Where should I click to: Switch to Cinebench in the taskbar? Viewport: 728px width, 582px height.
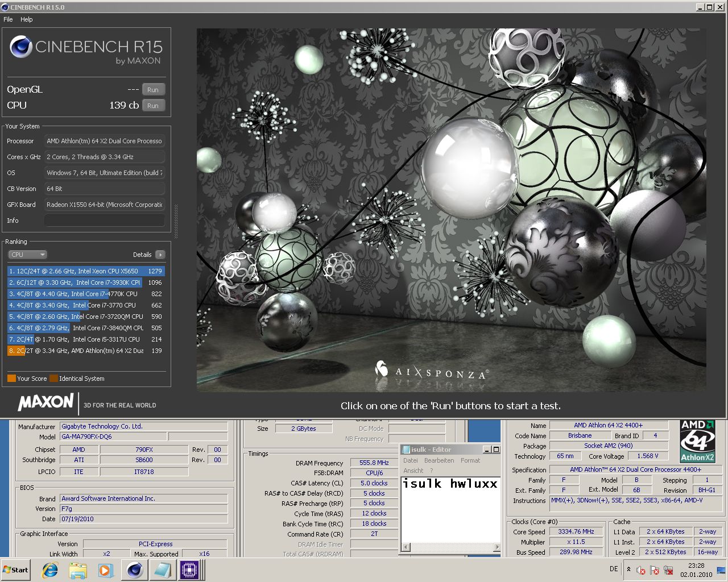click(135, 570)
